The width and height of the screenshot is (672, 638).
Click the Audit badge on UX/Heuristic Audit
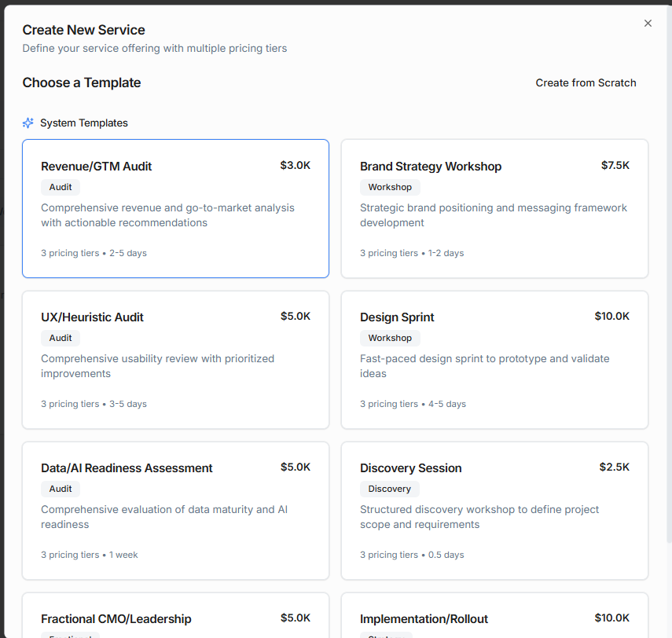[61, 338]
